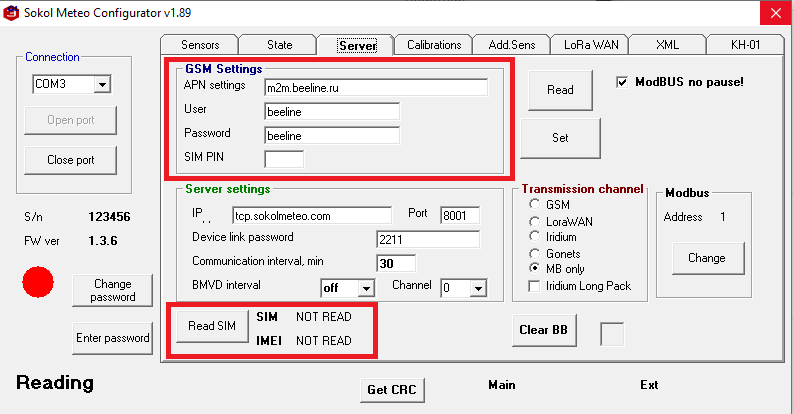Click the Enter password button
Viewport: 794px width, 414px height.
tap(112, 338)
